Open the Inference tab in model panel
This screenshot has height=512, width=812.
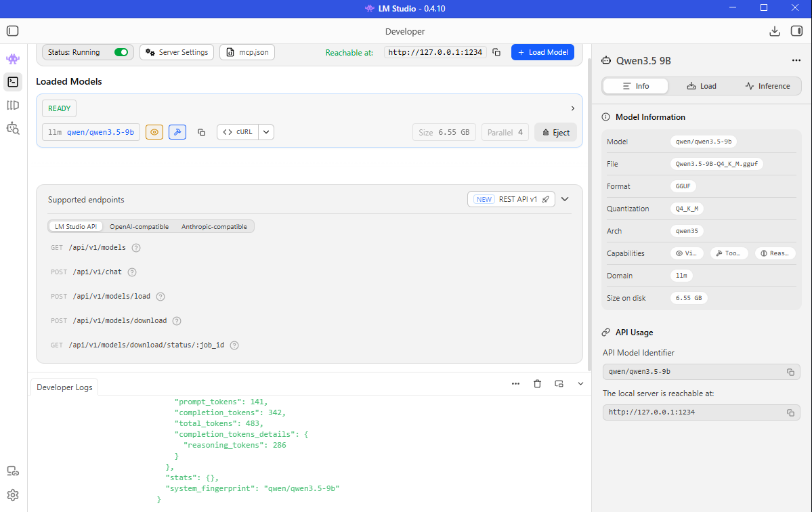767,86
